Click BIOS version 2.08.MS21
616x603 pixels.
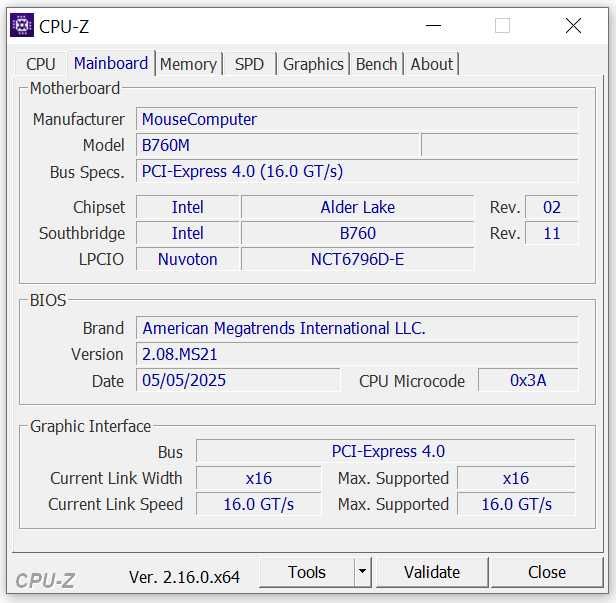pos(357,354)
